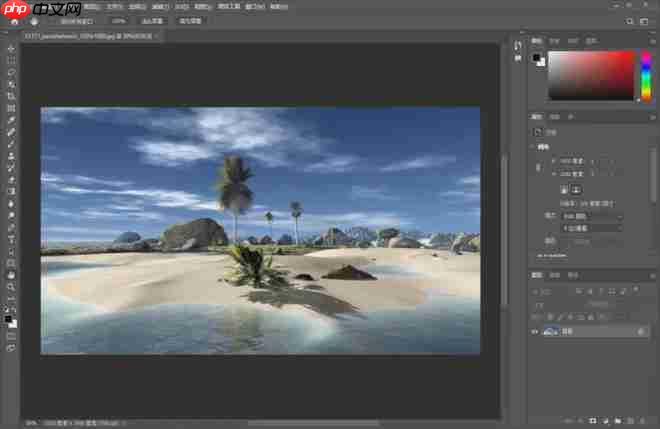The height and width of the screenshot is (429, 660).
Task: Select the Dodge tool
Action: [x=11, y=216]
